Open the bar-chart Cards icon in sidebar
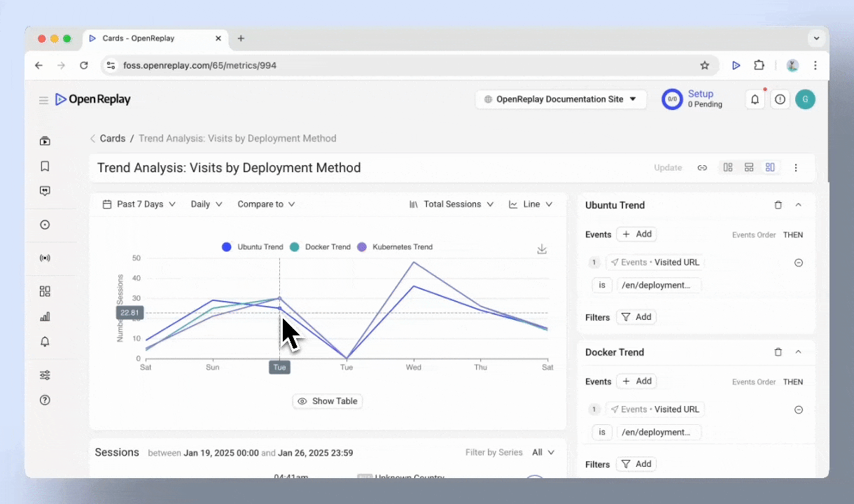Image resolution: width=854 pixels, height=504 pixels. coord(45,316)
